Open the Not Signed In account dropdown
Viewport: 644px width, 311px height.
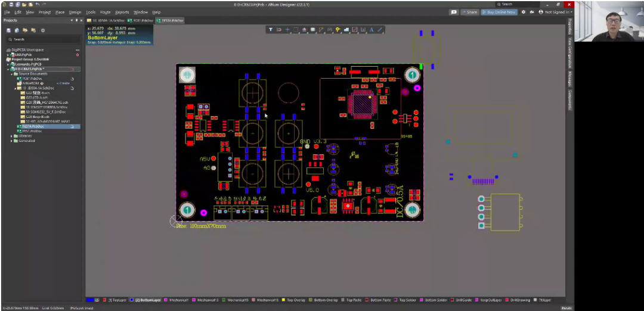tap(555, 12)
